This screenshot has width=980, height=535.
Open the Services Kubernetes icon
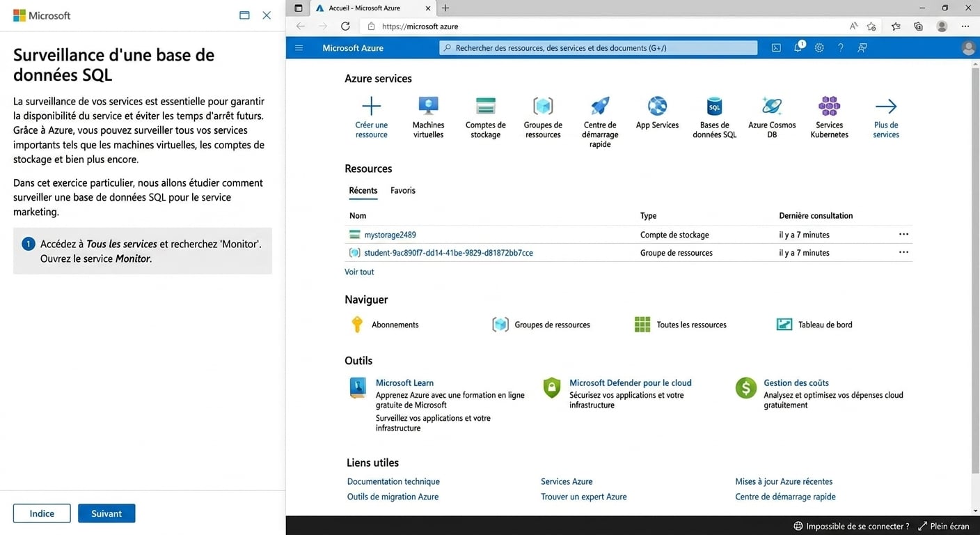(x=829, y=106)
